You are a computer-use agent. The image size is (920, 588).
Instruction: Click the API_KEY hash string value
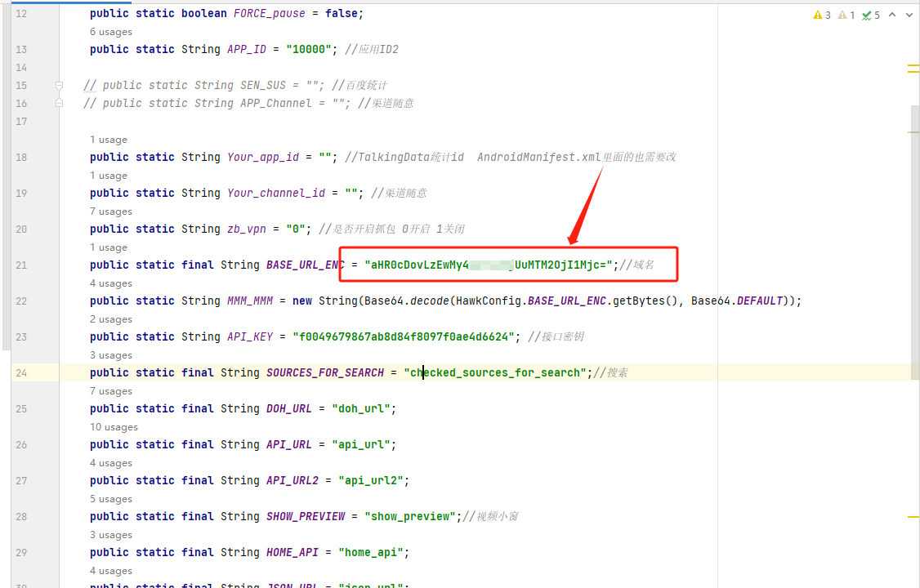pyautogui.click(x=404, y=337)
